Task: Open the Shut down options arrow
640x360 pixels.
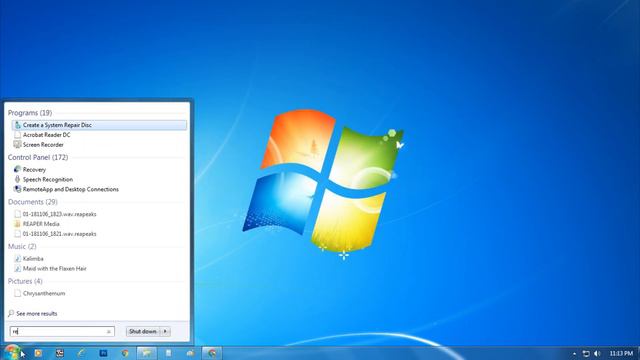Action: (x=165, y=331)
